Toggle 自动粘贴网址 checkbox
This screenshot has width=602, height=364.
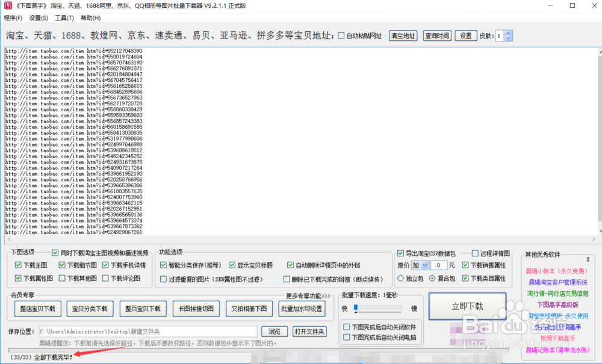341,35
